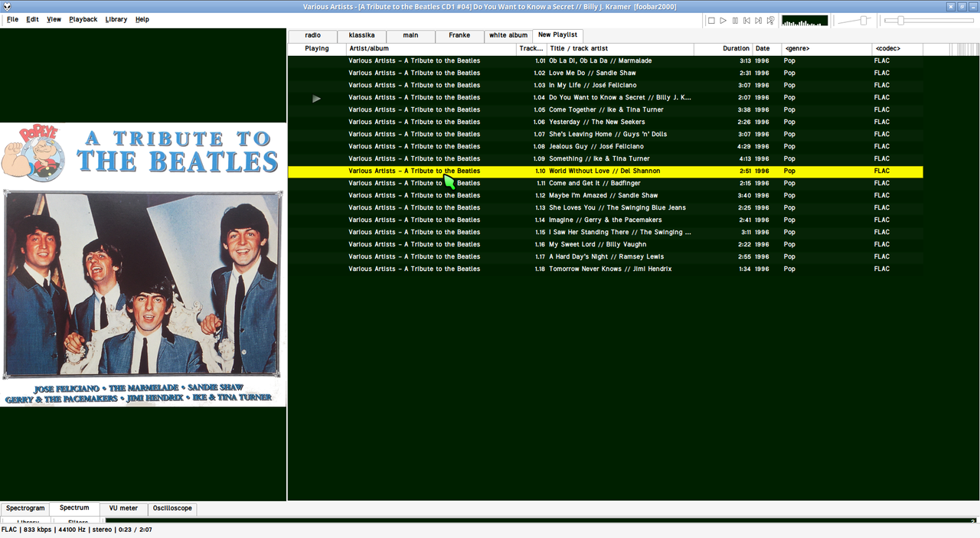980x538 pixels.
Task: Open the Help menu
Action: 142,19
